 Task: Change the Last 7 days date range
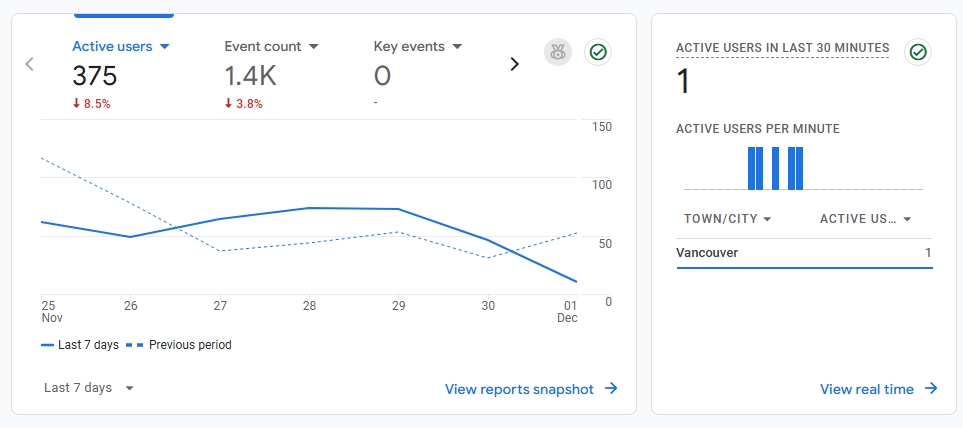89,388
